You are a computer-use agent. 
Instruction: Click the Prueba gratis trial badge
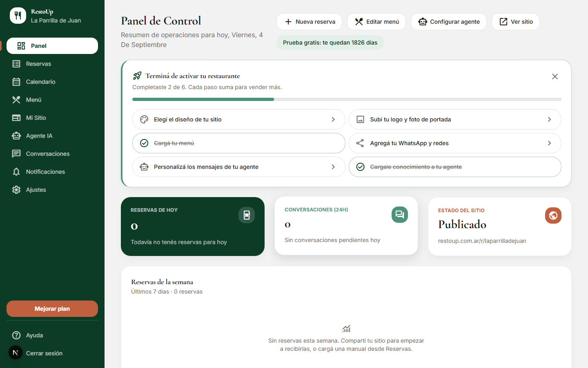[x=330, y=43]
